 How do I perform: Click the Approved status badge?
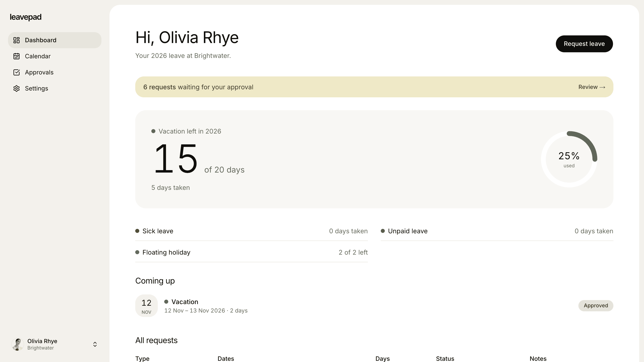coord(596,305)
